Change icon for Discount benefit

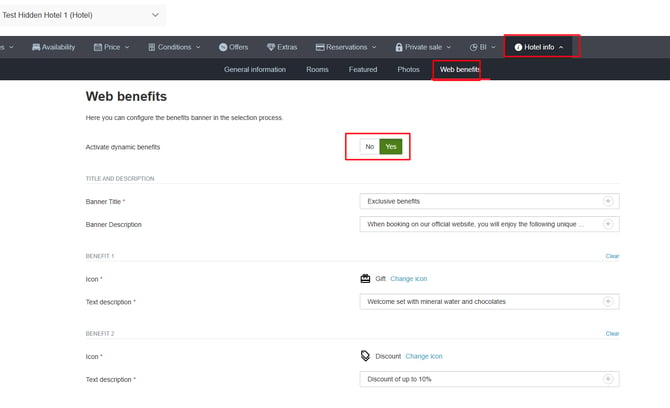coord(424,356)
